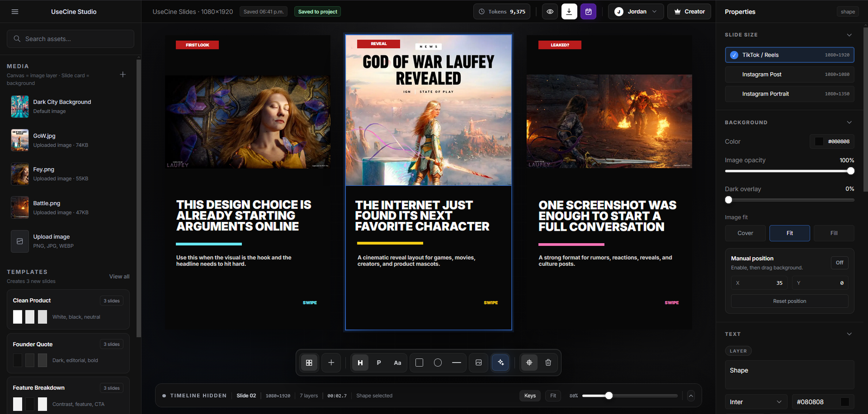Adjust the Dark overlay slider

[x=789, y=200]
